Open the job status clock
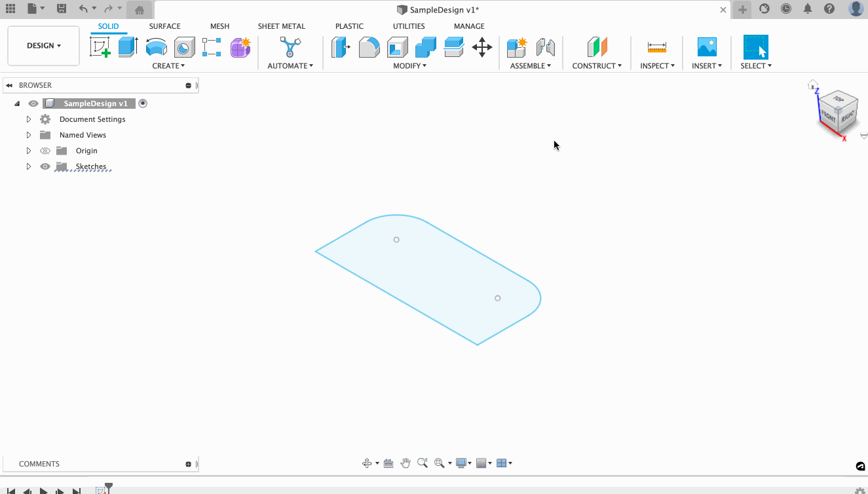 (786, 9)
